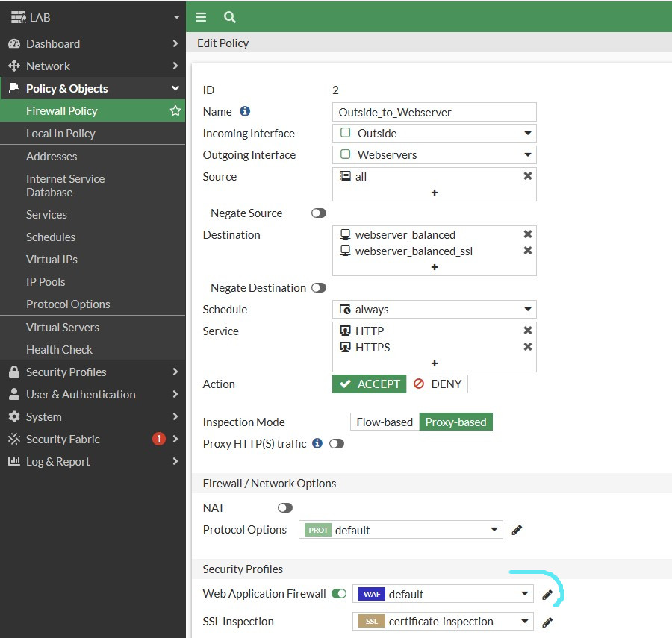
Task: Add a destination with the plus icon
Action: pos(434,267)
